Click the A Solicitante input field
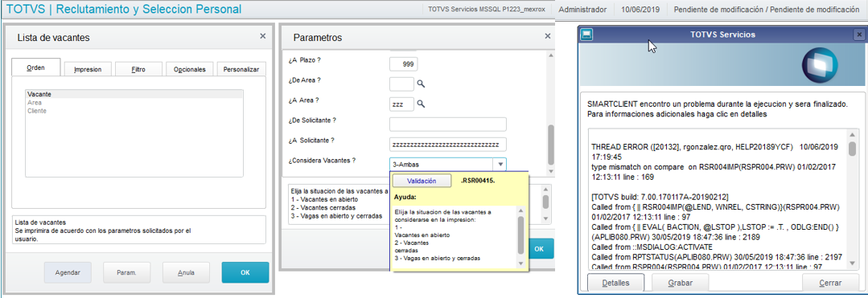 coord(448,145)
